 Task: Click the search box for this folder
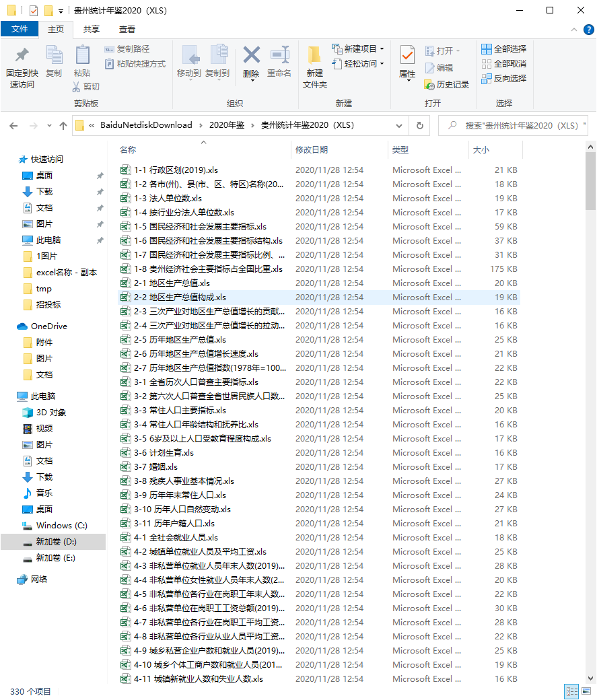pos(513,125)
